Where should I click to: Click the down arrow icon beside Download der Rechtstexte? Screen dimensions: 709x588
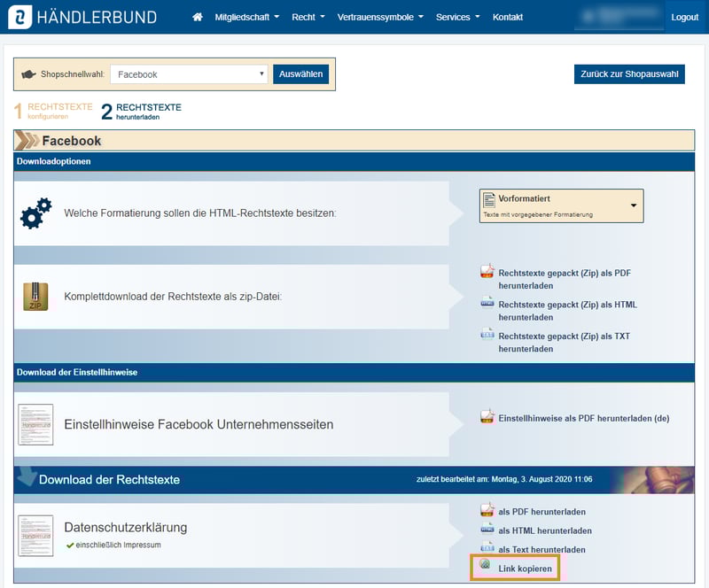click(27, 476)
